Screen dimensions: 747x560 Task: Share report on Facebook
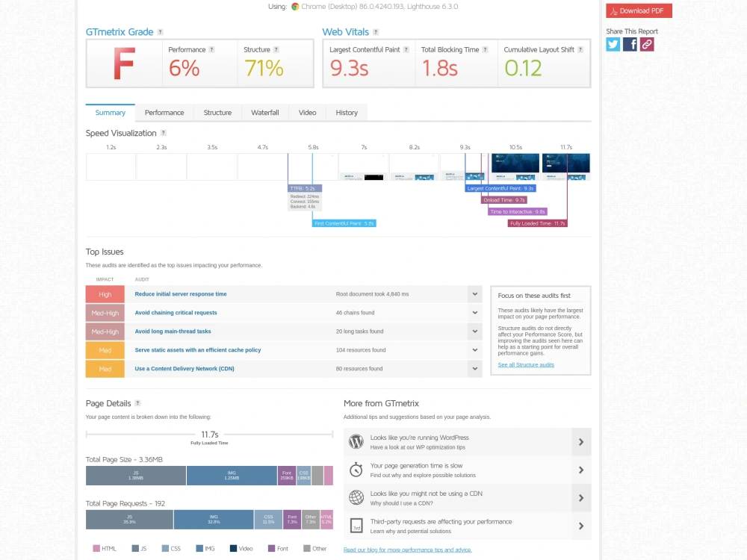coord(630,44)
